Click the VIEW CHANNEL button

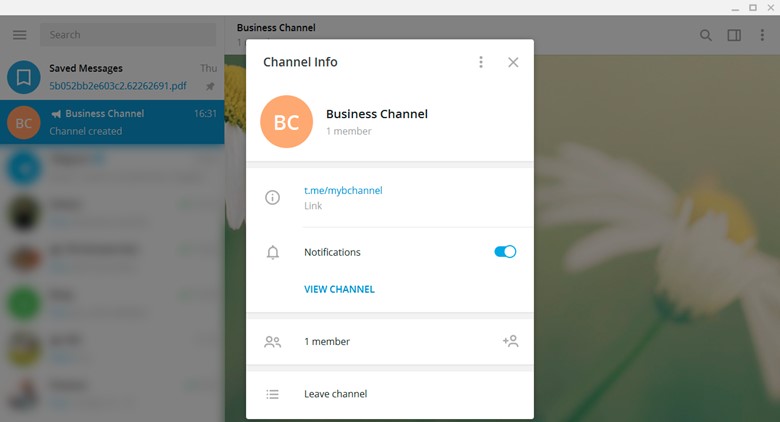coord(339,289)
